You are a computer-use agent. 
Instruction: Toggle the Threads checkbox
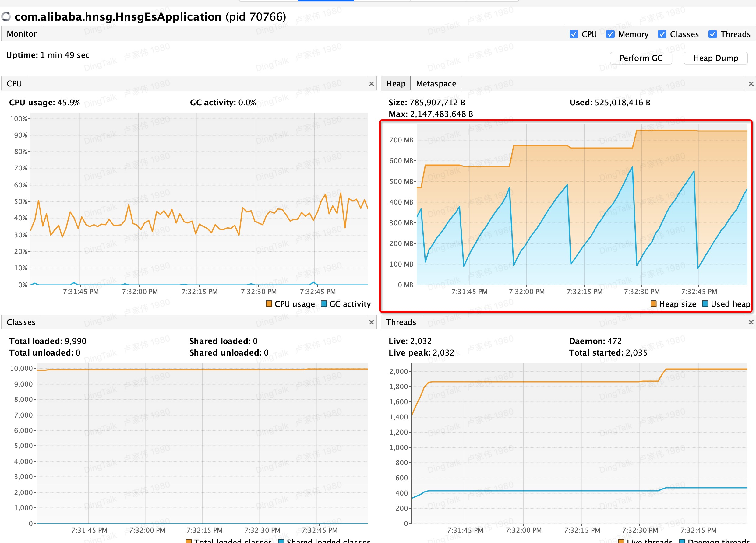click(713, 34)
